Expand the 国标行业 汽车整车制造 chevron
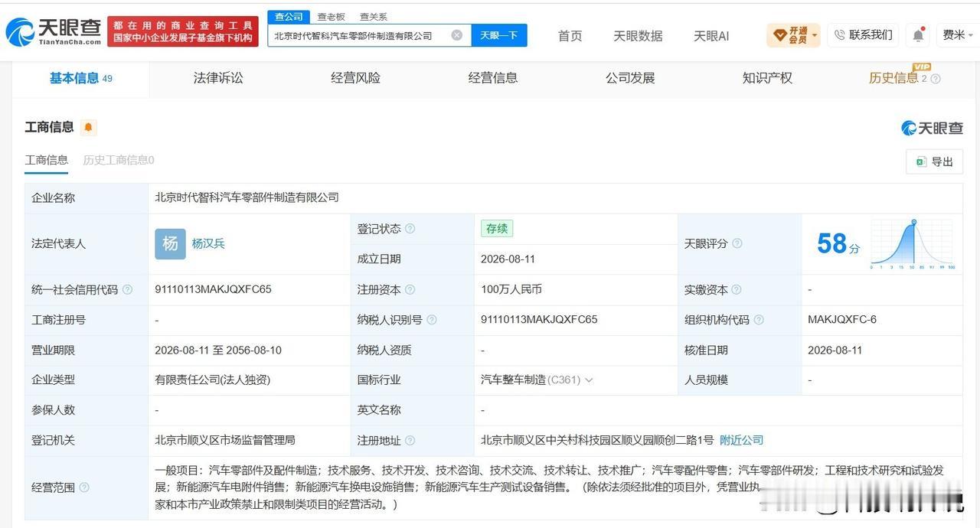980x528 pixels. [x=589, y=380]
